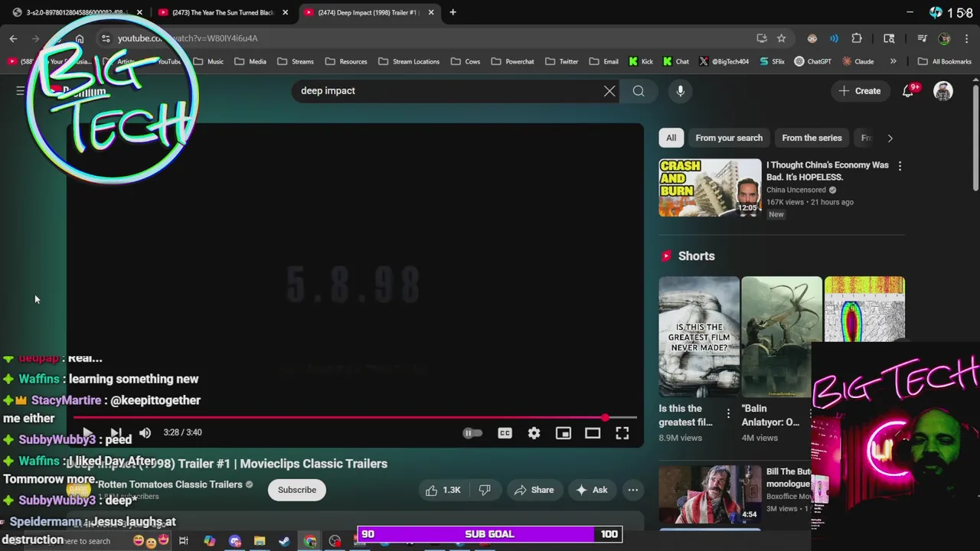Open YouTube notifications bell
Image resolution: width=980 pixels, height=551 pixels.
pyautogui.click(x=908, y=91)
